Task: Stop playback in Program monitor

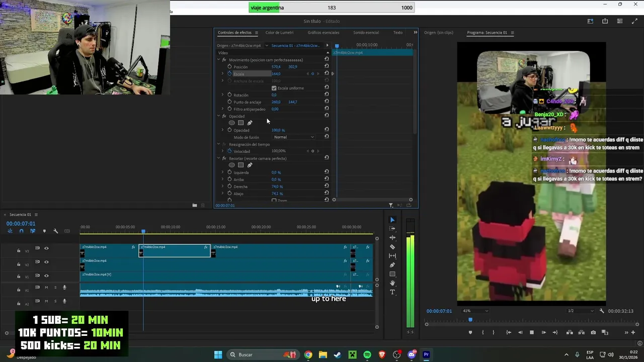Action: pyautogui.click(x=531, y=332)
